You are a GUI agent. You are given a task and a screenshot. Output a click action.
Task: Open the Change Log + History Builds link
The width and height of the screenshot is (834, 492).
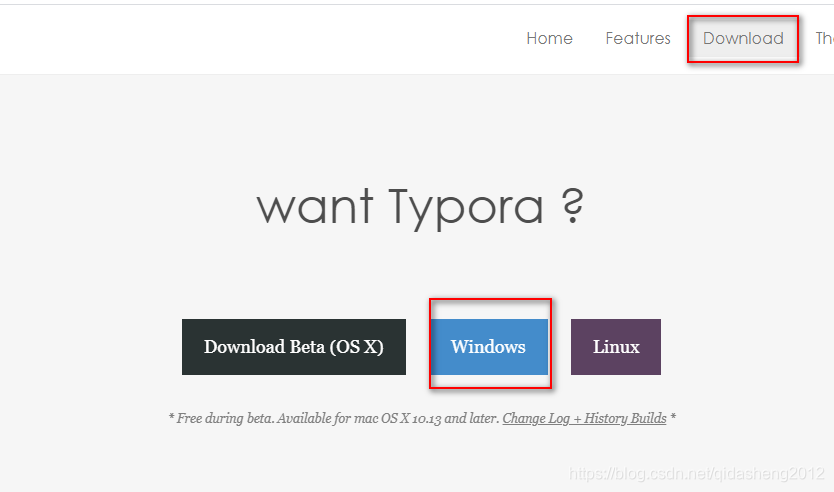click(x=584, y=419)
